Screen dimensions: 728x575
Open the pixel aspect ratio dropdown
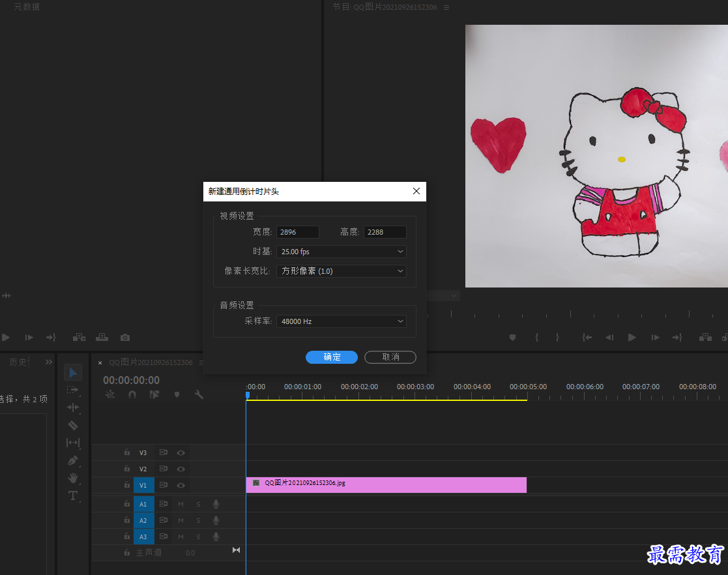click(x=342, y=271)
